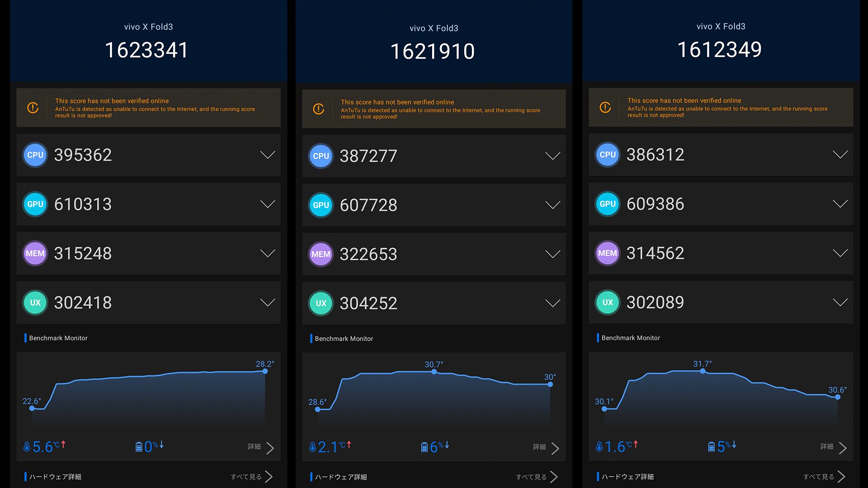Image resolution: width=868 pixels, height=488 pixels.
Task: Click 31.7° peak point on temperature graph
Action: point(703,371)
